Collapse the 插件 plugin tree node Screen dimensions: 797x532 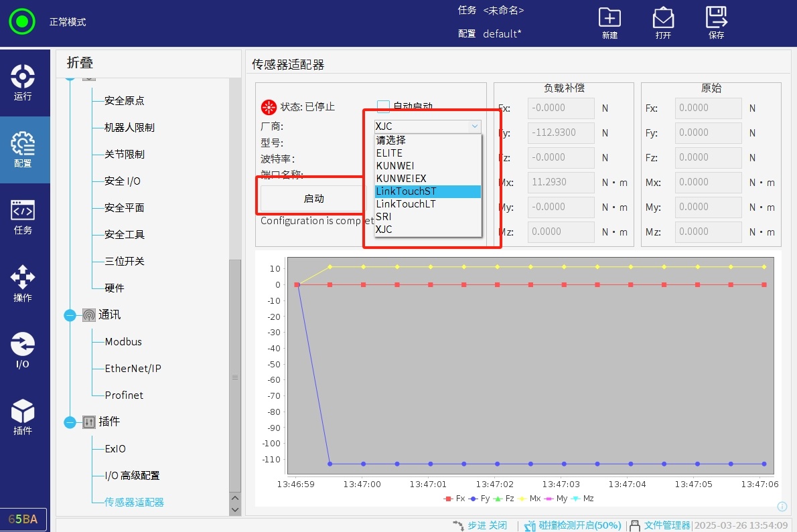[x=70, y=422]
